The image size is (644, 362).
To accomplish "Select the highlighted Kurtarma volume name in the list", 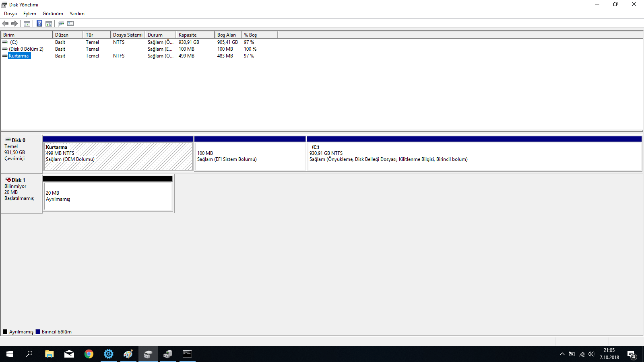I will point(19,56).
